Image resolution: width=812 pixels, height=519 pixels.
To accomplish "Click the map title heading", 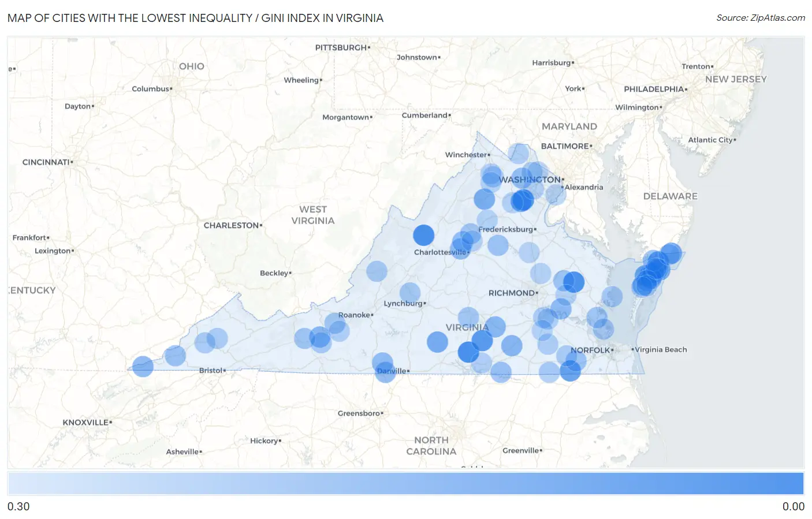I will (195, 18).
